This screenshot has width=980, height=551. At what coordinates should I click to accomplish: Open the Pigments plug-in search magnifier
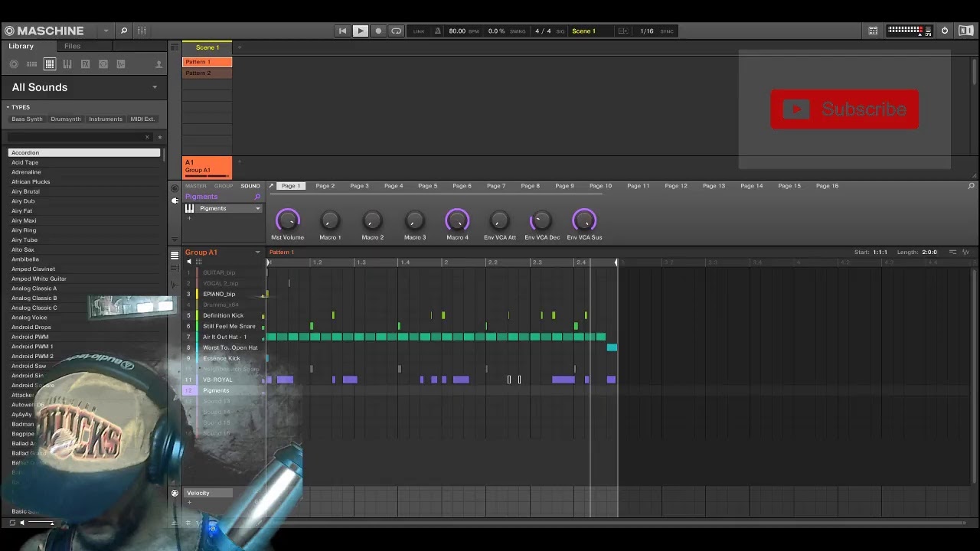pos(257,197)
